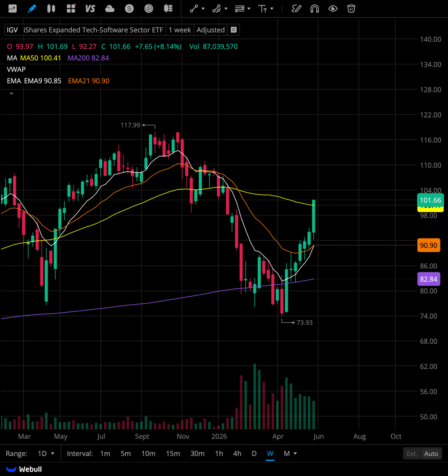
Task: Select the 30m interval
Action: point(197,453)
